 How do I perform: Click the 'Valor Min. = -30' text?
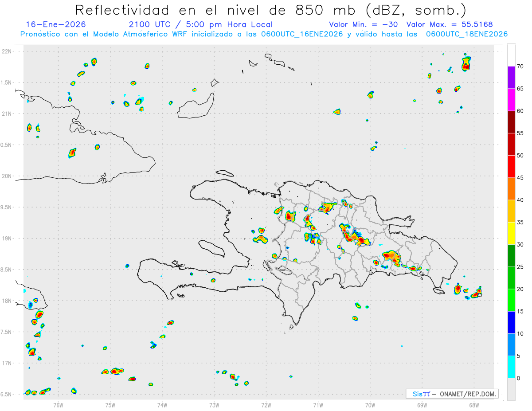tap(364, 24)
